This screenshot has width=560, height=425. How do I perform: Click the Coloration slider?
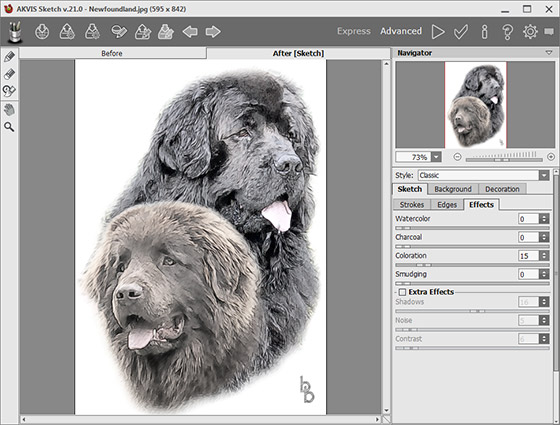[472, 265]
